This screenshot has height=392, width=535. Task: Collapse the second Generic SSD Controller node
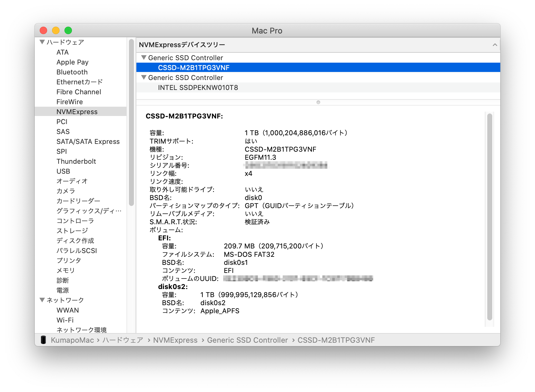(x=144, y=78)
